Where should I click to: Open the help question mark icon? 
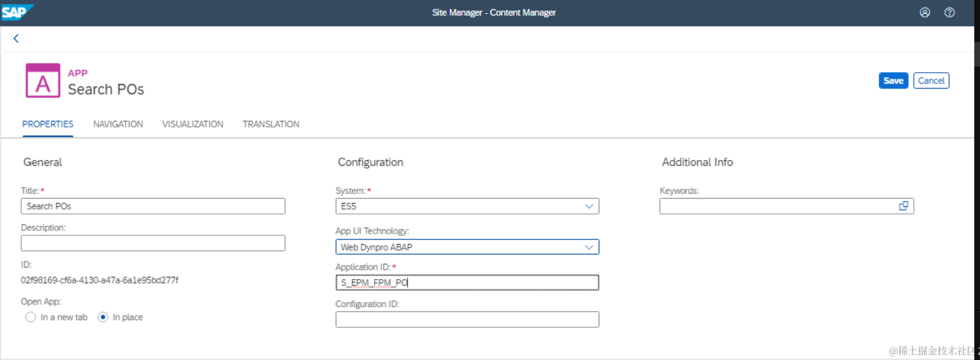click(949, 13)
